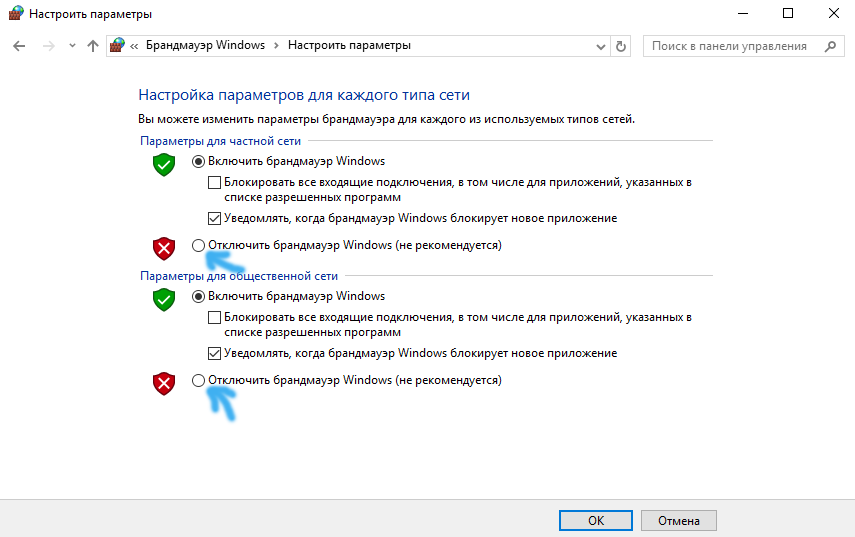The image size is (855, 537).
Task: Click window title bar firewall icon
Action: 16,13
